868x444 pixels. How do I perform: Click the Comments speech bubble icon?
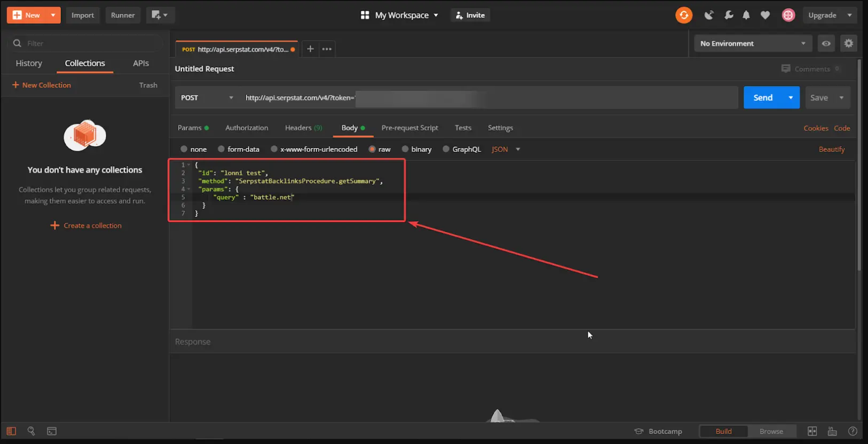pyautogui.click(x=786, y=68)
